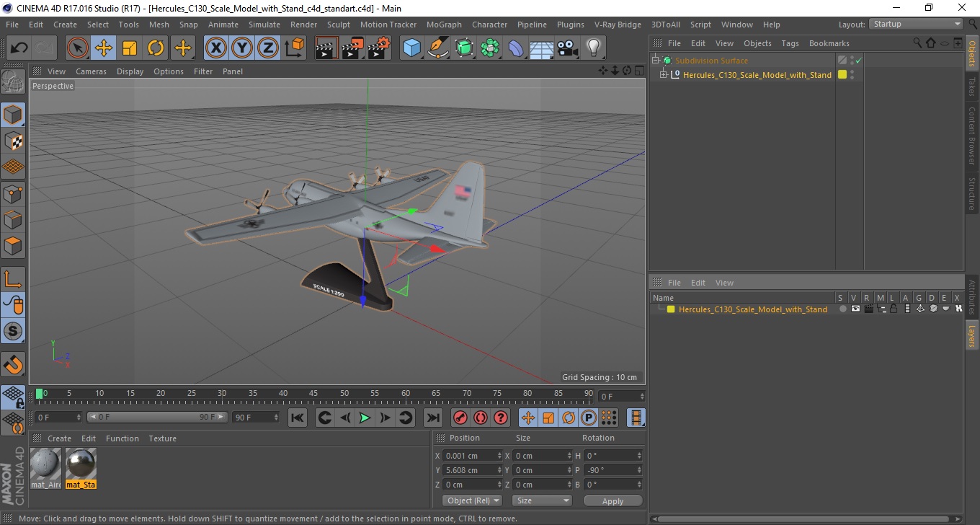Add a Camera object
980x525 pixels.
coord(567,48)
